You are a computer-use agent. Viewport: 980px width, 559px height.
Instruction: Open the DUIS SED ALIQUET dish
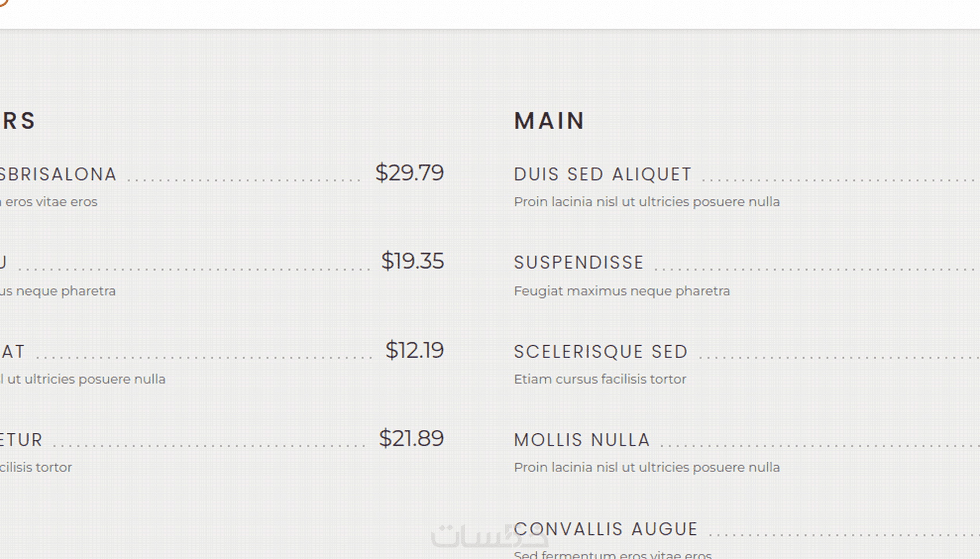tap(602, 175)
